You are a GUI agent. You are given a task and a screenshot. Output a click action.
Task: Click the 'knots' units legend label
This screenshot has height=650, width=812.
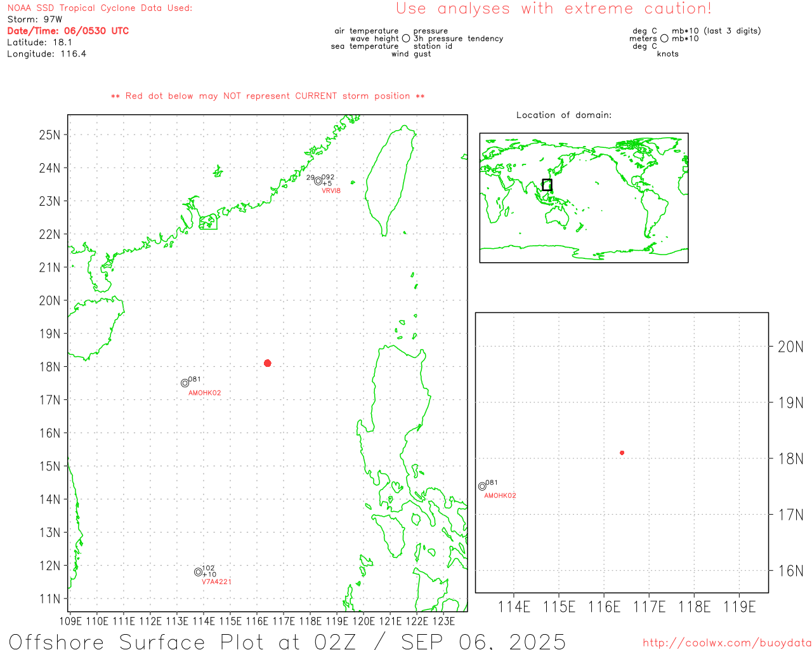click(668, 54)
